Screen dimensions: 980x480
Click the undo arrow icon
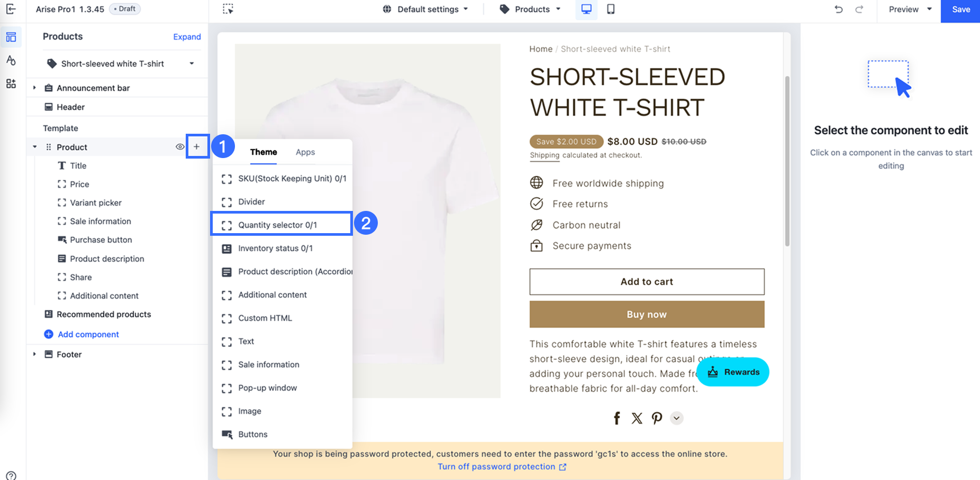click(839, 9)
